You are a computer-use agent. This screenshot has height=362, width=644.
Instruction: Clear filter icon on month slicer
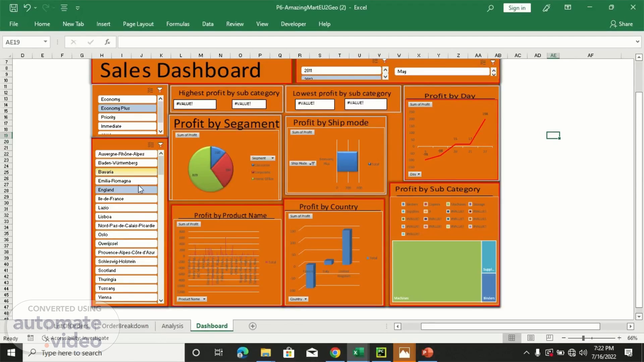(x=493, y=62)
